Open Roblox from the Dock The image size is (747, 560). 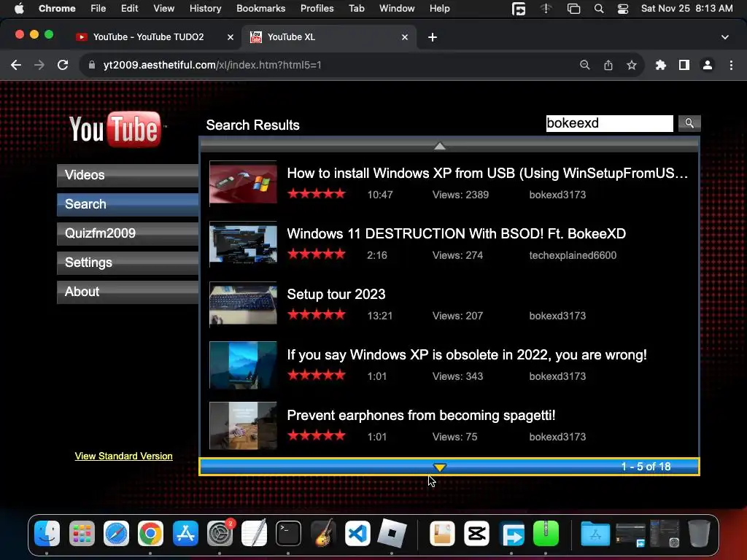(x=392, y=533)
